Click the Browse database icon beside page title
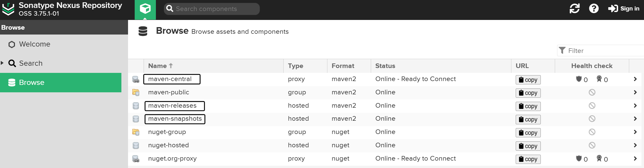This screenshot has height=168, width=644. 143,31
